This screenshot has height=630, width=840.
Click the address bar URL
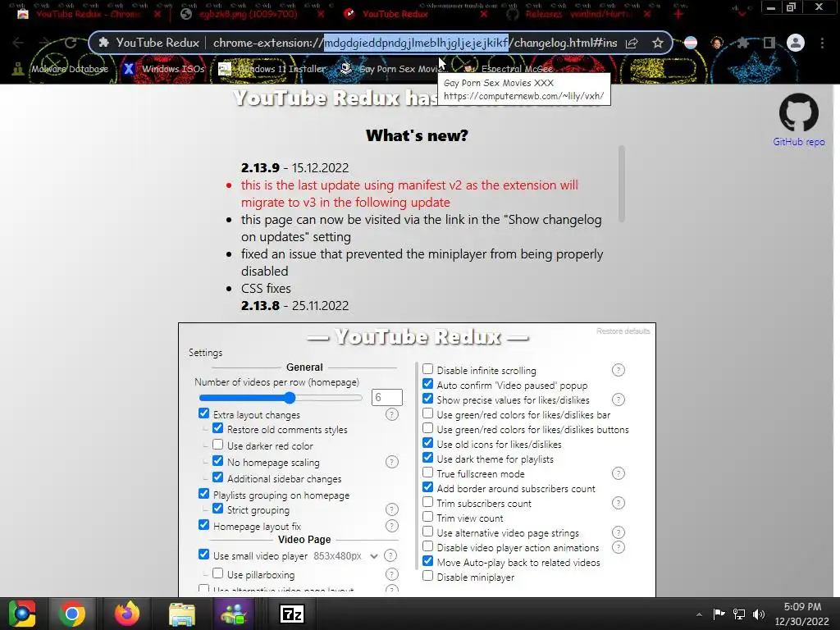(414, 43)
